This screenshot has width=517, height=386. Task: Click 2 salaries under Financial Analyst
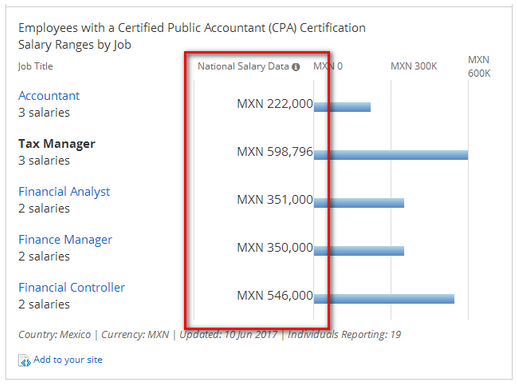tap(44, 209)
